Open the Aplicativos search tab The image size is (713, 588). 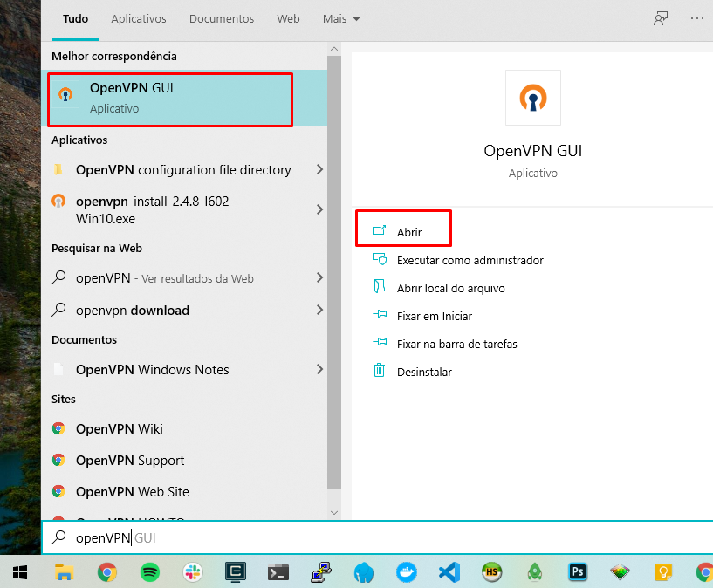pos(139,18)
